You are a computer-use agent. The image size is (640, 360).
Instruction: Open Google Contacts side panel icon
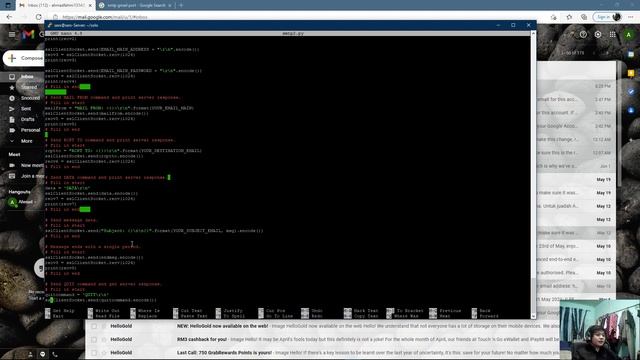(631, 111)
